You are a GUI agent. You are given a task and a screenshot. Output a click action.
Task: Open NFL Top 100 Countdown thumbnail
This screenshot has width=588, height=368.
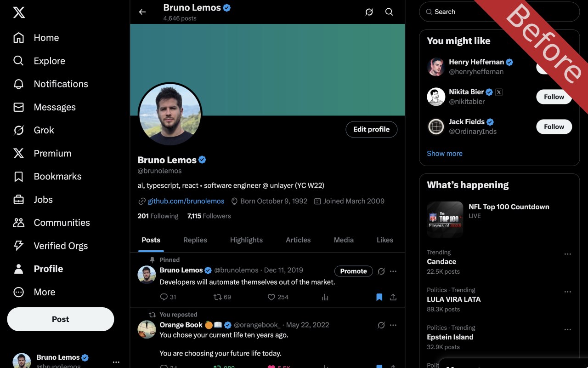tap(445, 219)
